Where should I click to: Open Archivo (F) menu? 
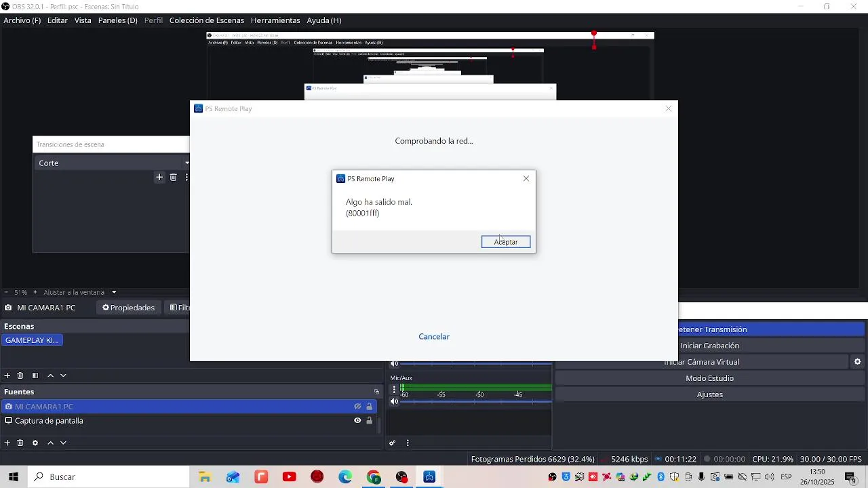[22, 20]
